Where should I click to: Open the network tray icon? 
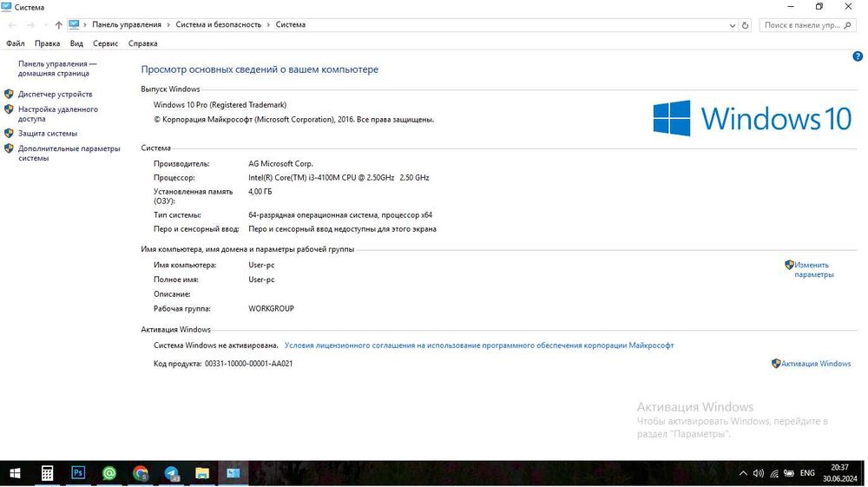point(774,473)
